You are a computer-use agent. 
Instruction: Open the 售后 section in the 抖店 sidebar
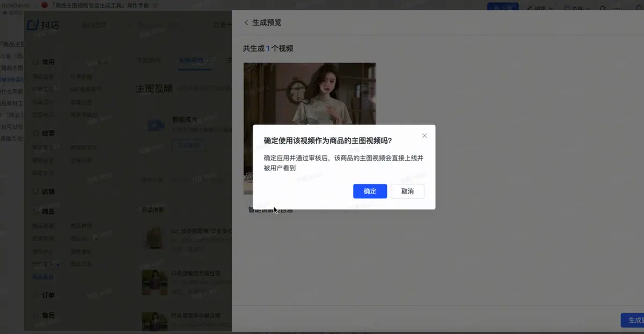[44, 315]
